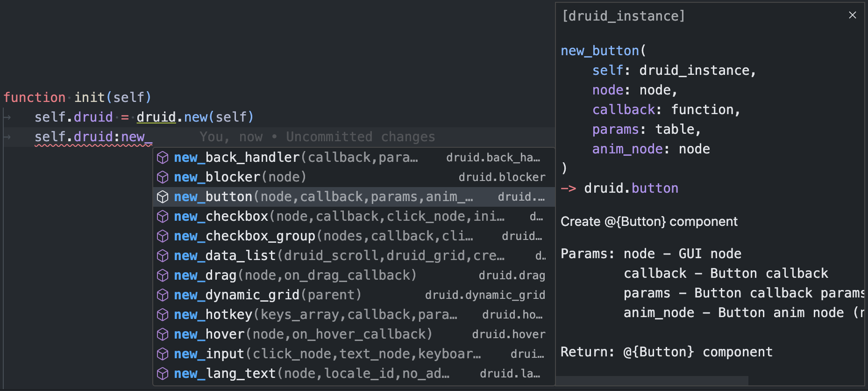The image size is (868, 391).
Task: Click the method icon next to new_blocker
Action: [x=163, y=177]
